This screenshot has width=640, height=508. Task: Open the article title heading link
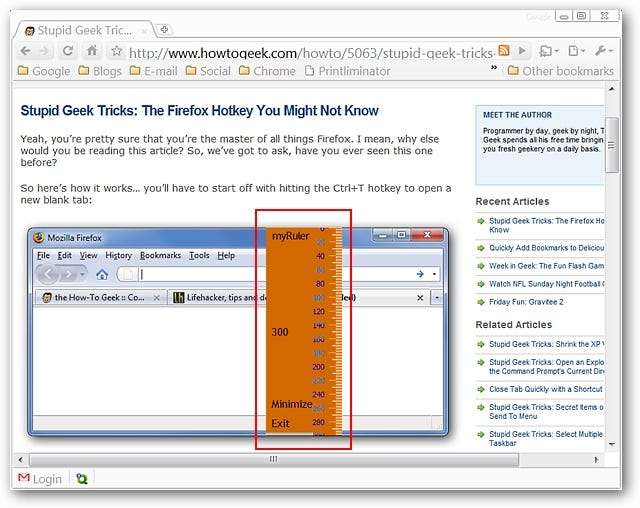pyautogui.click(x=200, y=111)
